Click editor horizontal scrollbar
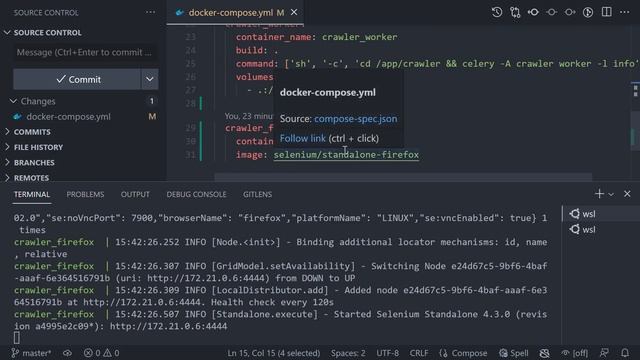The image size is (640, 360). tap(403, 177)
